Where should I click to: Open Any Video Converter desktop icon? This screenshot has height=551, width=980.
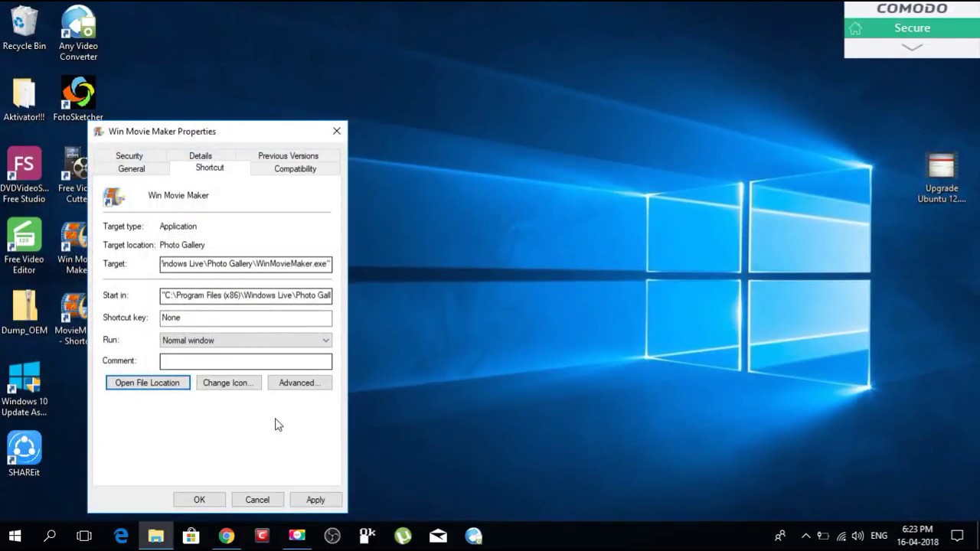tap(78, 34)
